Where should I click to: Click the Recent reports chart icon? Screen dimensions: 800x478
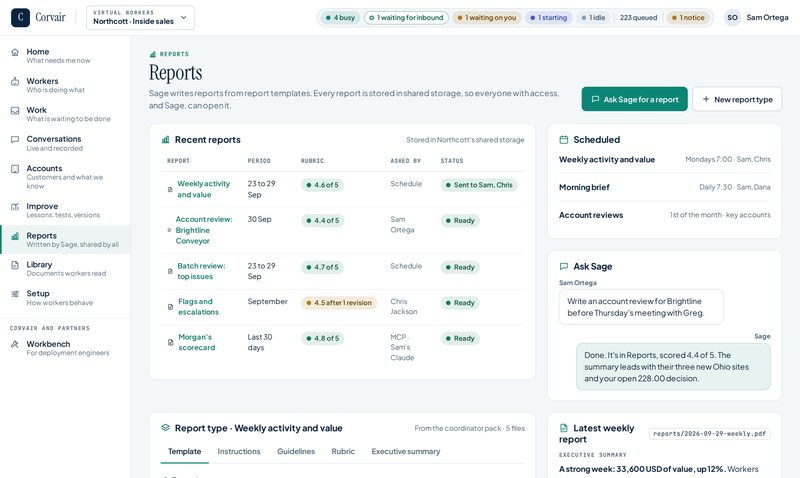165,140
